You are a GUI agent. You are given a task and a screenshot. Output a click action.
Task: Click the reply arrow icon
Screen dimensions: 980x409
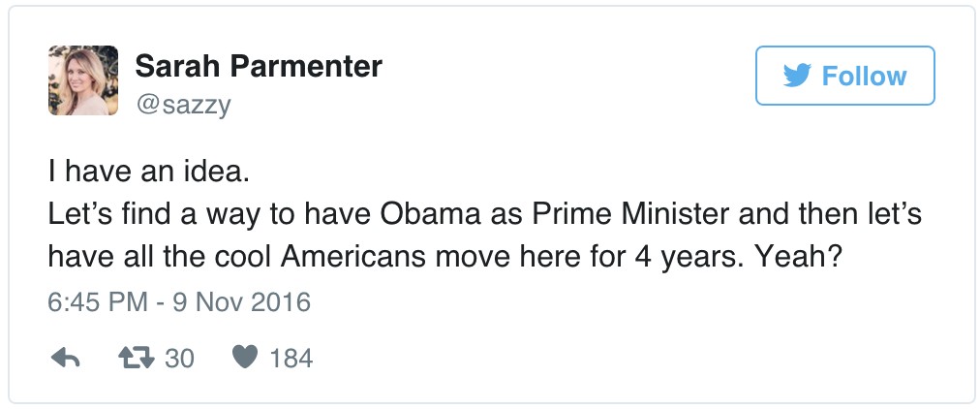[64, 359]
